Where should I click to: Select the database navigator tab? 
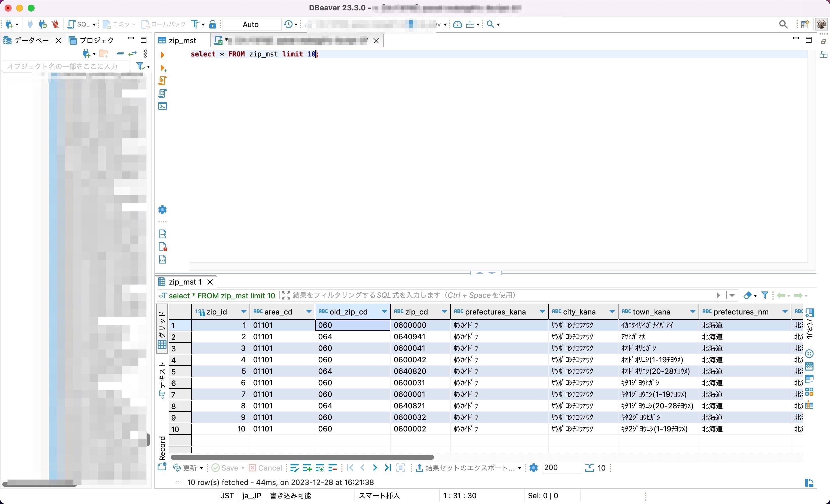(x=27, y=40)
